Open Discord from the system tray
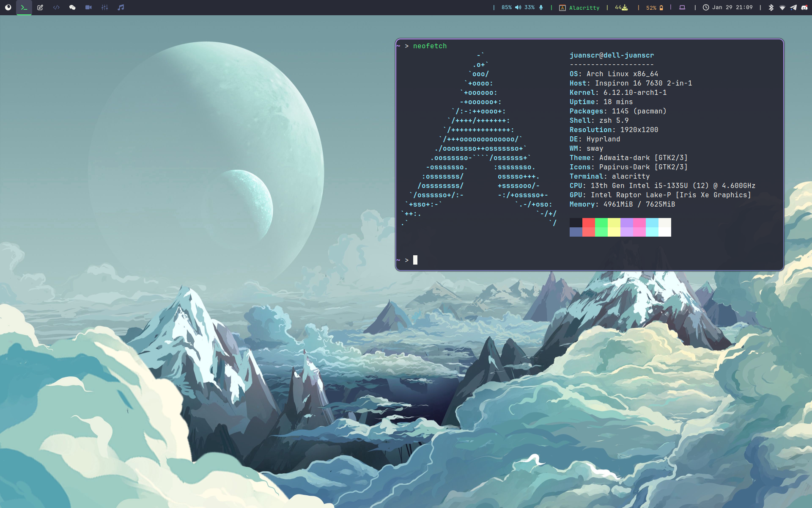 pos(804,8)
